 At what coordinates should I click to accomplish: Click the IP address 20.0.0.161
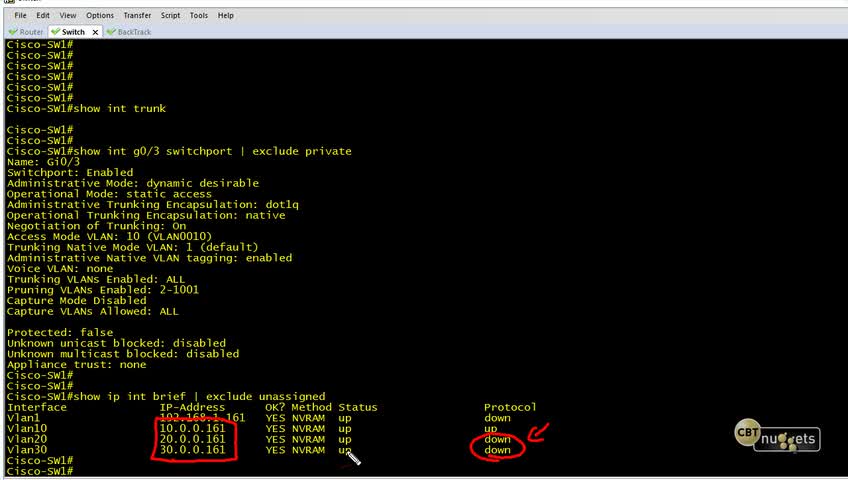(x=192, y=439)
